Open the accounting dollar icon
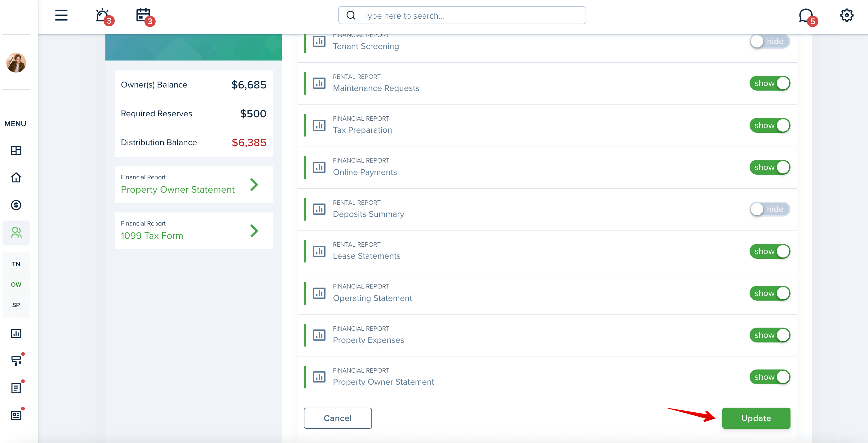Image resolution: width=868 pixels, height=443 pixels. (x=16, y=205)
